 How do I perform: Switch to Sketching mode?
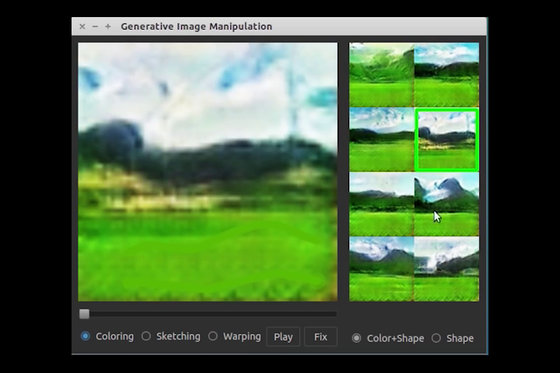tap(146, 336)
